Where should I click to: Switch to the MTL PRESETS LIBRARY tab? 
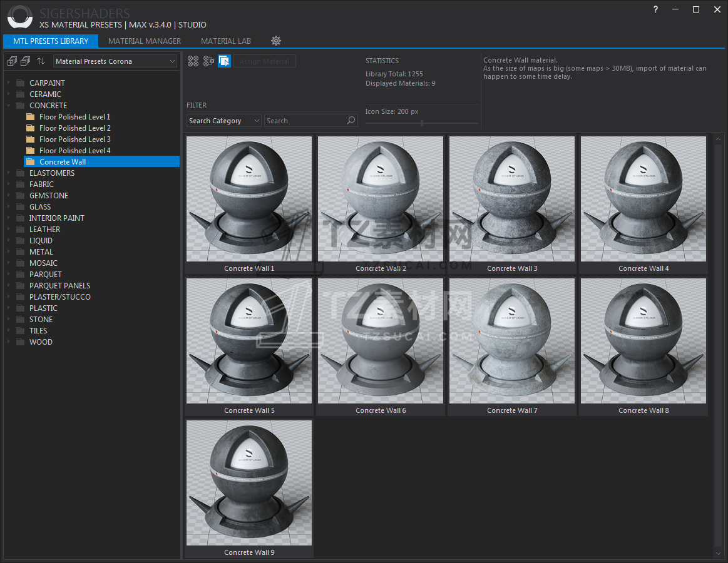[51, 41]
